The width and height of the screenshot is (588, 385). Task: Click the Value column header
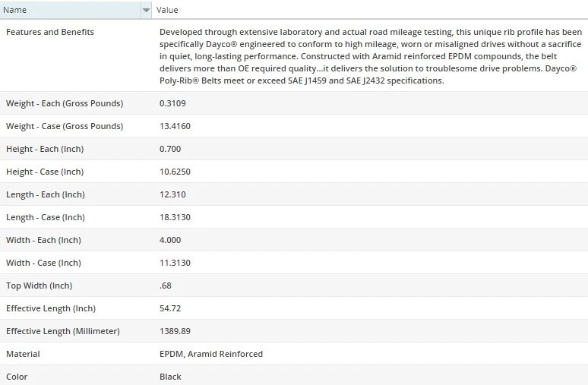coord(167,10)
